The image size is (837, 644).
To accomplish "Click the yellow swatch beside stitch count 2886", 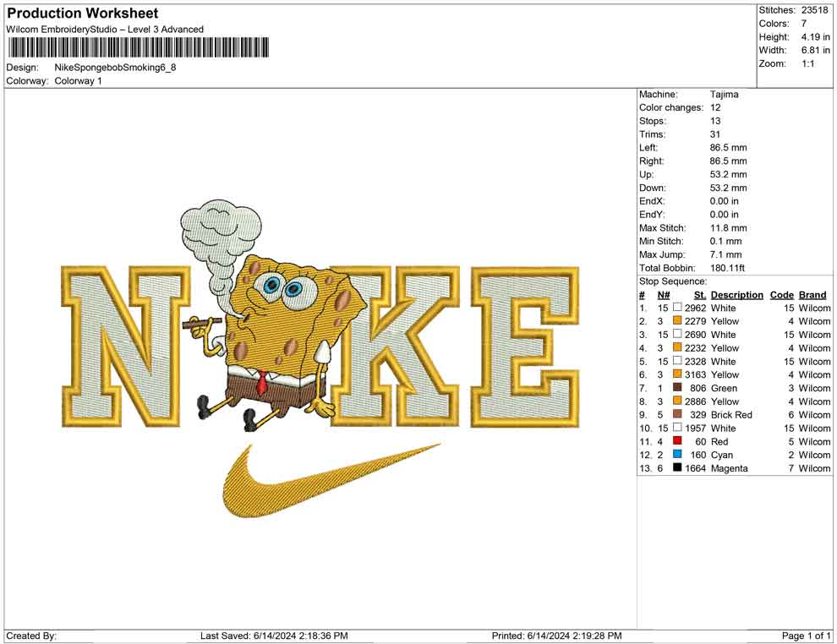I will tap(677, 401).
